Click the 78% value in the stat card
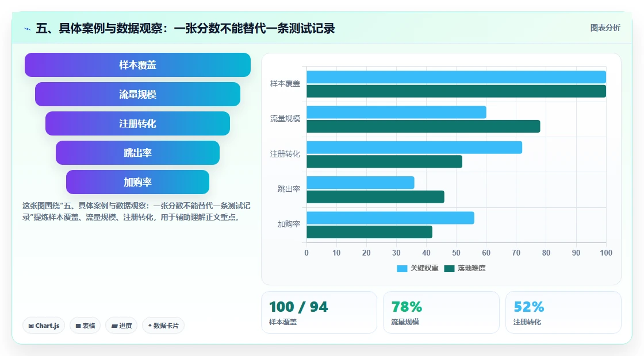This screenshot has width=644, height=356. [407, 307]
